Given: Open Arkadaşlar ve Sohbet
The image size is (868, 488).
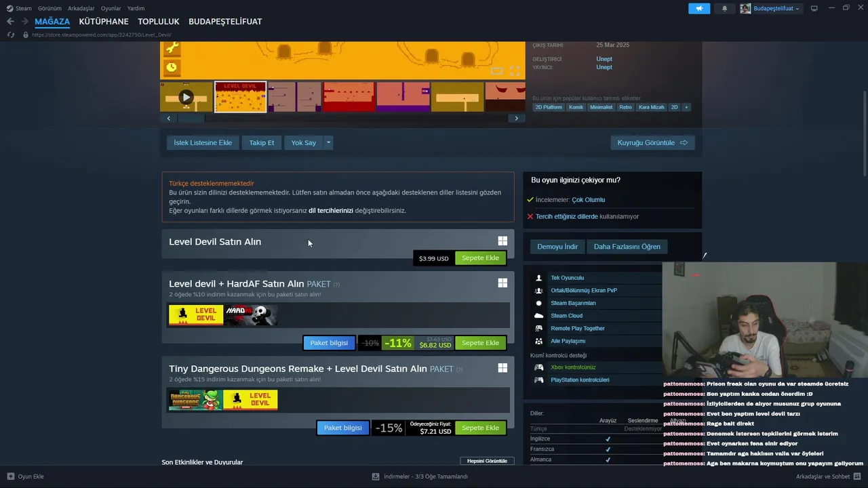Looking at the screenshot, I should [829, 476].
